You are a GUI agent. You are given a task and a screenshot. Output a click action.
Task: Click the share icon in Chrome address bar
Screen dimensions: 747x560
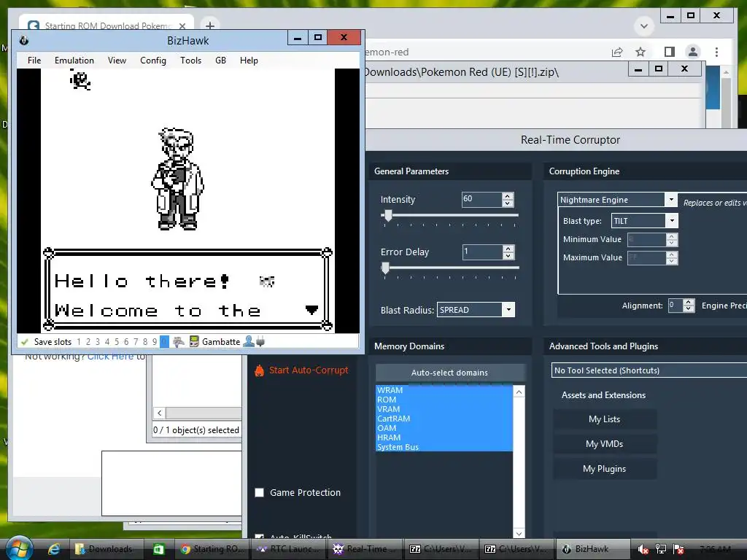pos(617,52)
